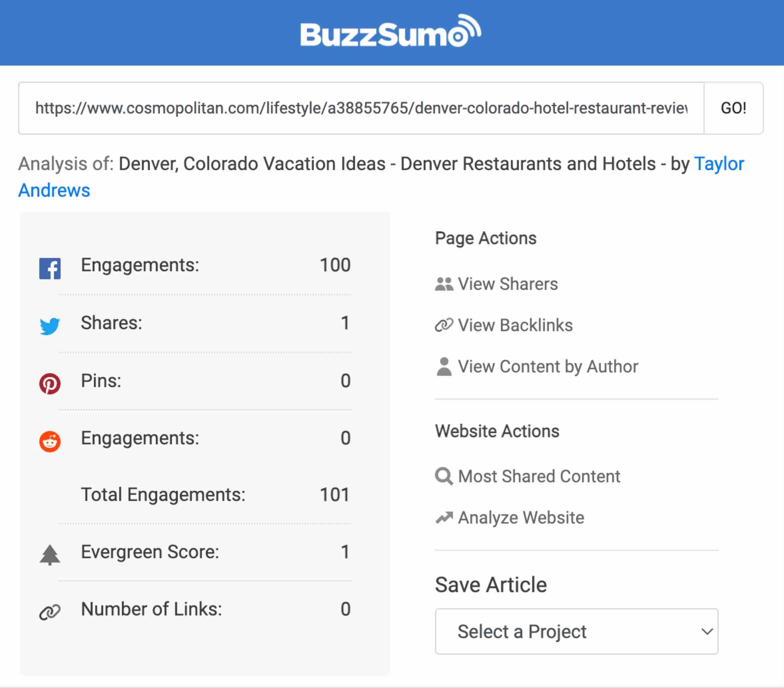This screenshot has height=688, width=784.
Task: Click the View Sharers people icon
Action: [x=445, y=284]
